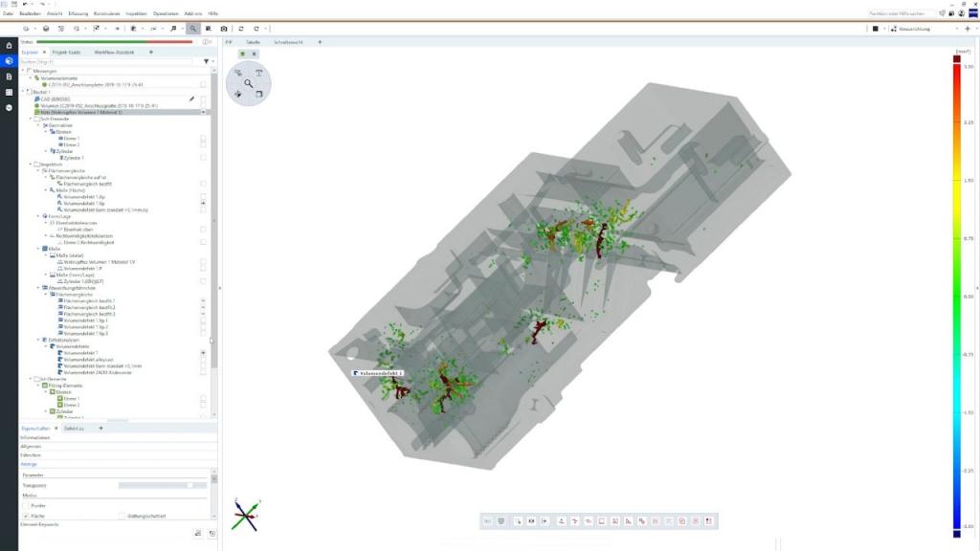Viewport: 980px width, 551px height.
Task: Collapse the Defektanalyse tree branch
Action: 37,341
